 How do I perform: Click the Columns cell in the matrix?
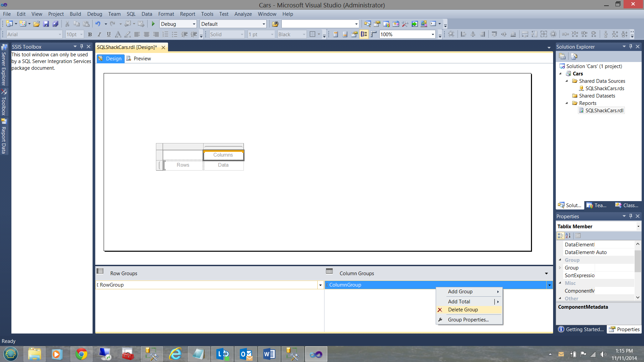click(x=223, y=155)
